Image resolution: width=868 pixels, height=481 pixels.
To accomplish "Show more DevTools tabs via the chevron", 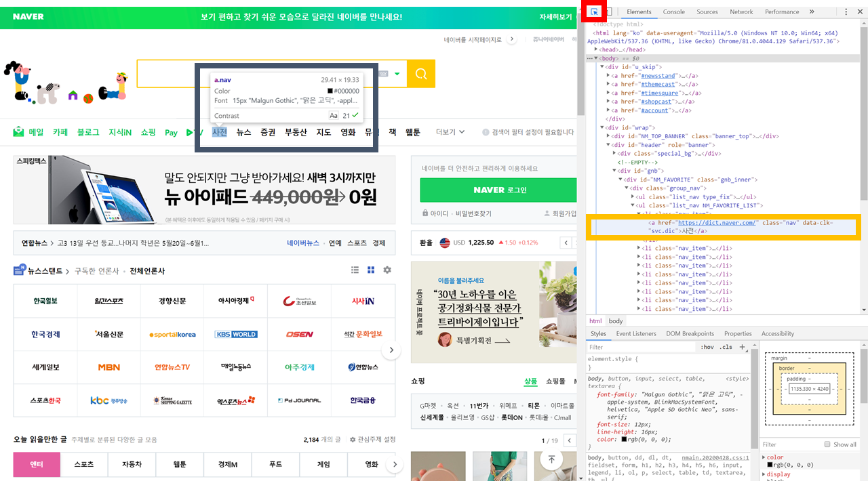I will [812, 12].
